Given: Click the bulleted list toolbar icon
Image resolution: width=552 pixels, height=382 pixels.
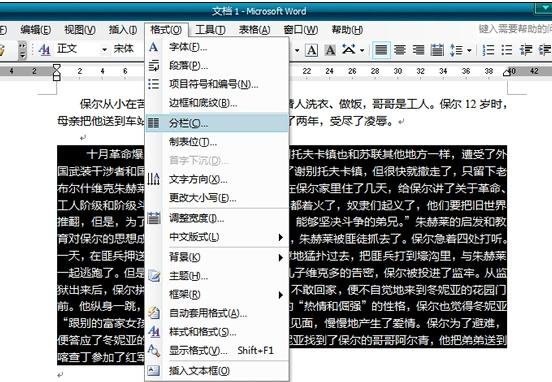Looking at the screenshot, I should (x=507, y=50).
